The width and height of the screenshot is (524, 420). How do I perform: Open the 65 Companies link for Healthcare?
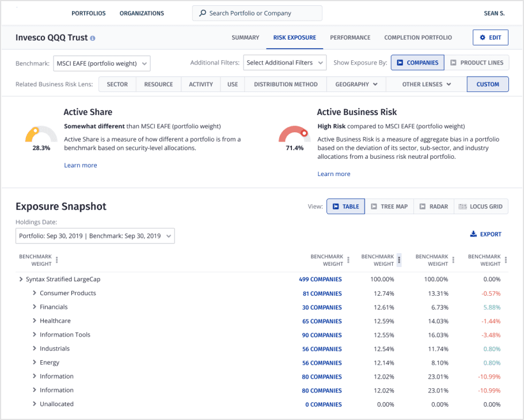point(322,321)
